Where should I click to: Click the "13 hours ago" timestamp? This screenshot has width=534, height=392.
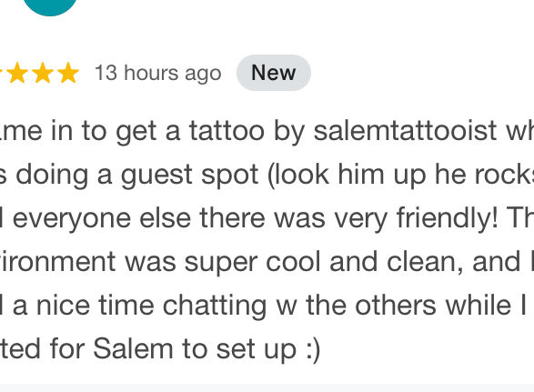click(158, 73)
